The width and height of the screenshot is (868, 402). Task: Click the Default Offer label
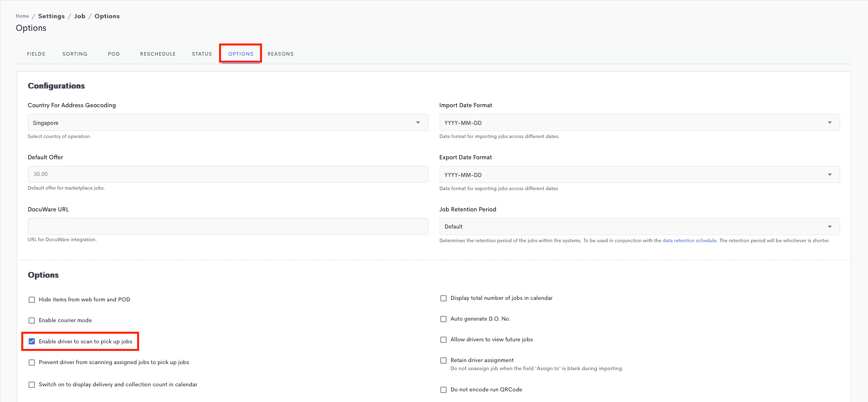(46, 157)
